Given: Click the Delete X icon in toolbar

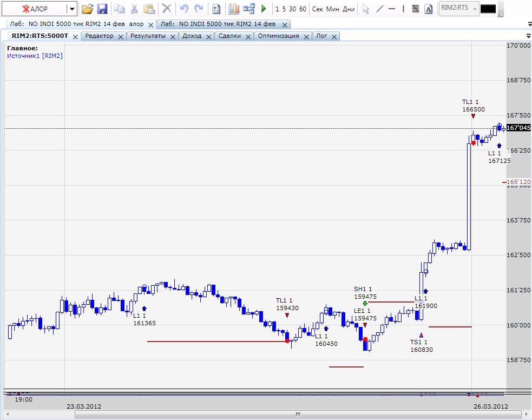Looking at the screenshot, I should [x=167, y=8].
